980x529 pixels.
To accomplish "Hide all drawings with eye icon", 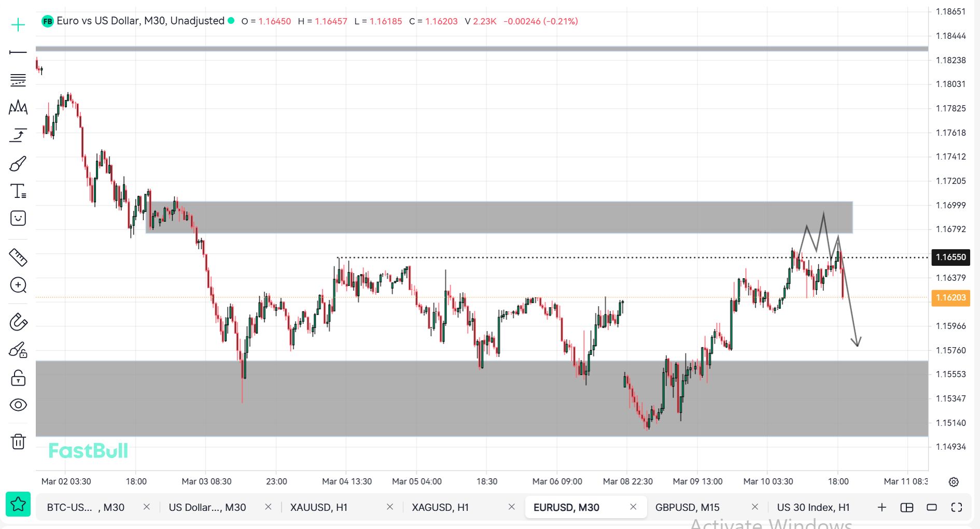I will (18, 405).
